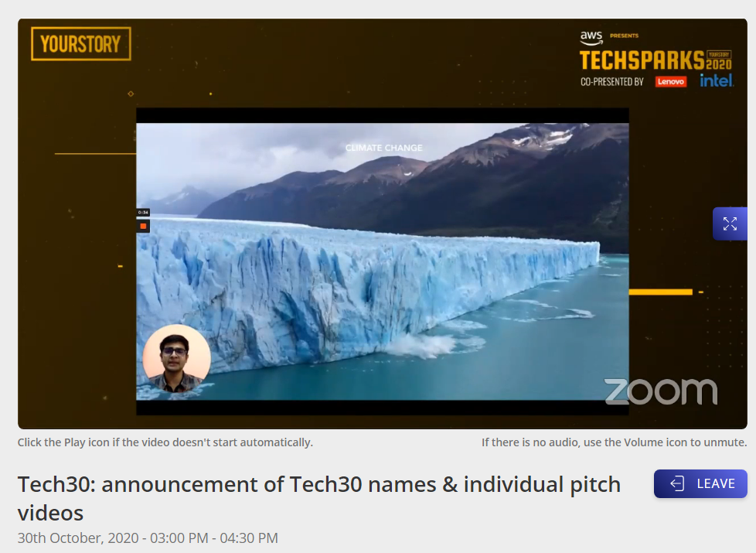Leave the session with the LEAVE button
756x553 pixels.
(x=700, y=483)
